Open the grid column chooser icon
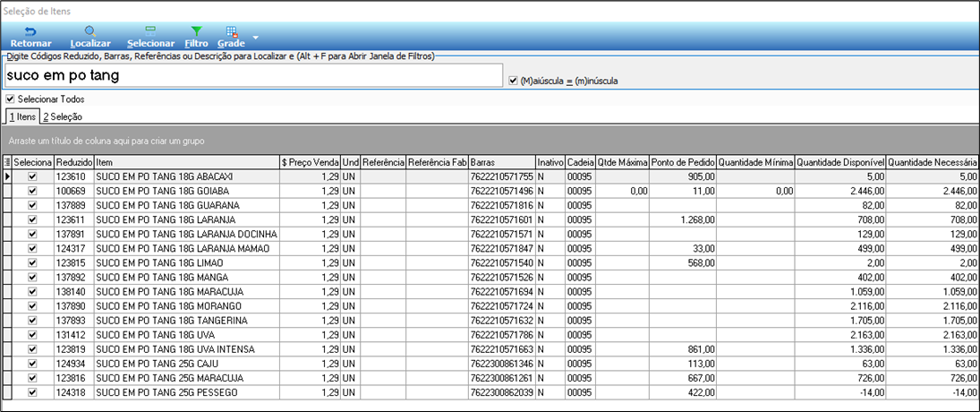This screenshot has height=412, width=980. point(7,162)
